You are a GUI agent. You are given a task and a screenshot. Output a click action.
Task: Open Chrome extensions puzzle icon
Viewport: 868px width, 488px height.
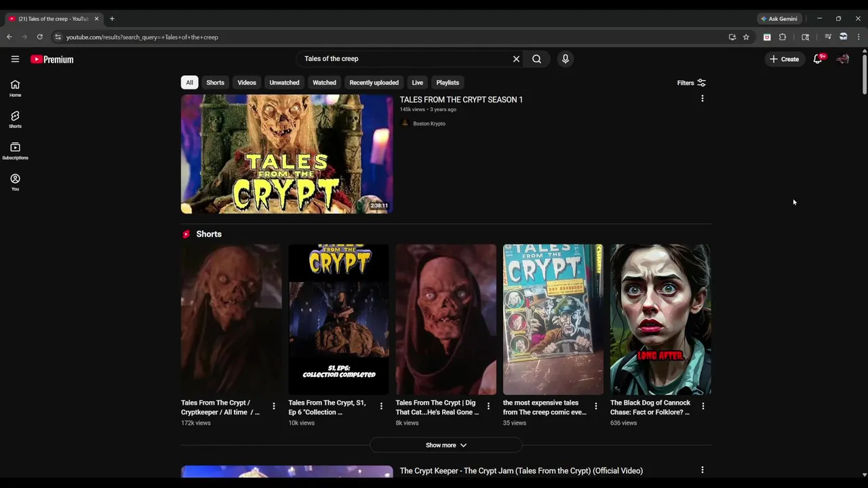tap(783, 37)
